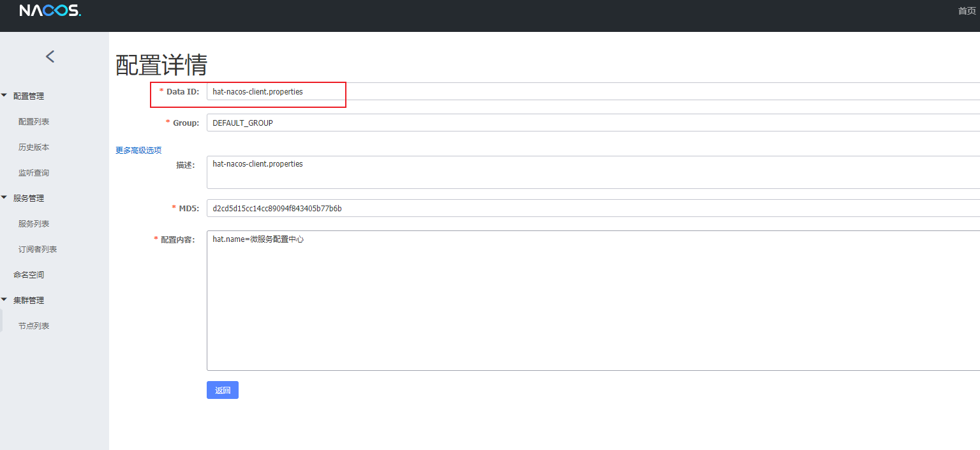The width and height of the screenshot is (980, 450).
Task: Open the 配置列表 page from the sidebar
Action: click(33, 121)
